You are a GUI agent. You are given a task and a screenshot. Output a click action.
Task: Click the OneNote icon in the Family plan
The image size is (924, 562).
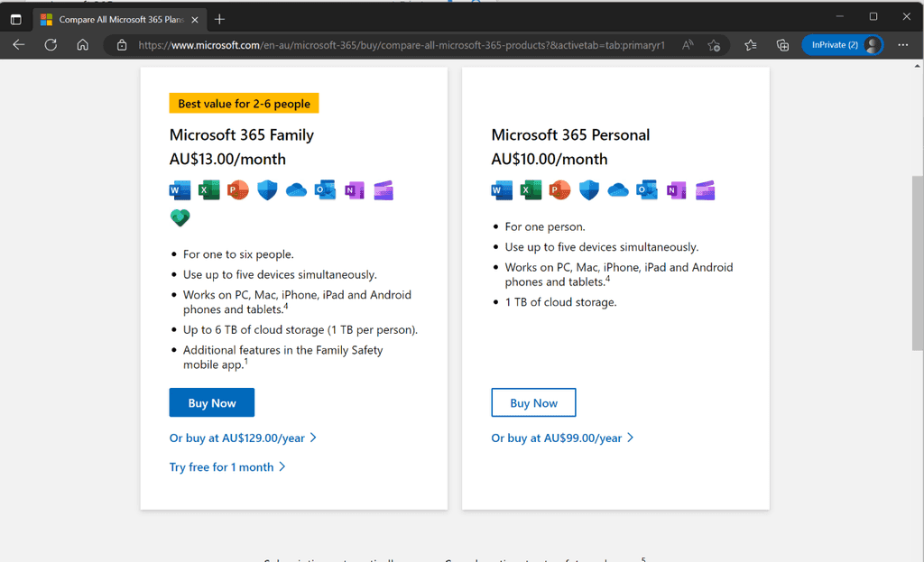(x=354, y=189)
